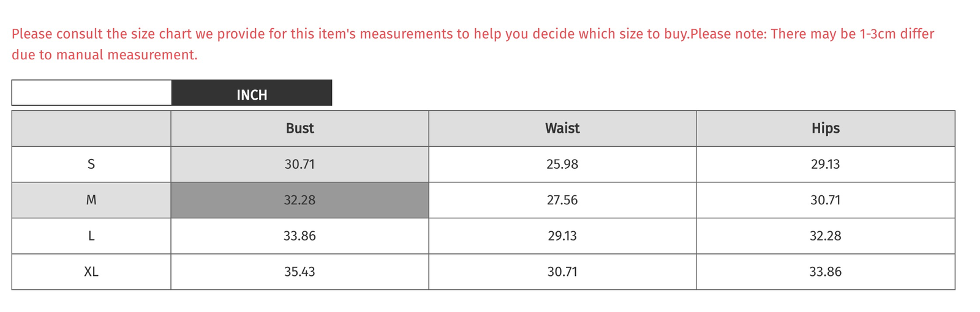This screenshot has width=980, height=312.
Task: Click the S bust value 30.71
Action: 300,164
